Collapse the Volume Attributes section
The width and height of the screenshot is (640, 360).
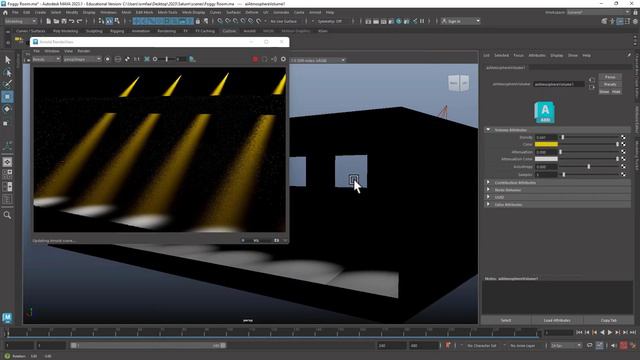(x=488, y=130)
